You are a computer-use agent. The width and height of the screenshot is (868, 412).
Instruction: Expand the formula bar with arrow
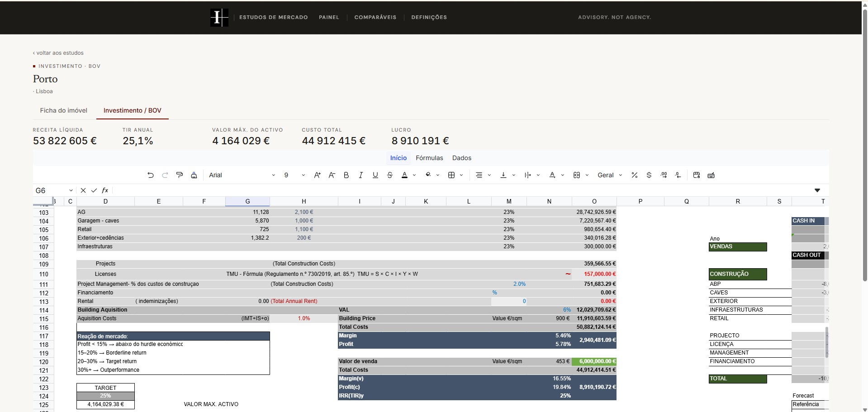(817, 190)
